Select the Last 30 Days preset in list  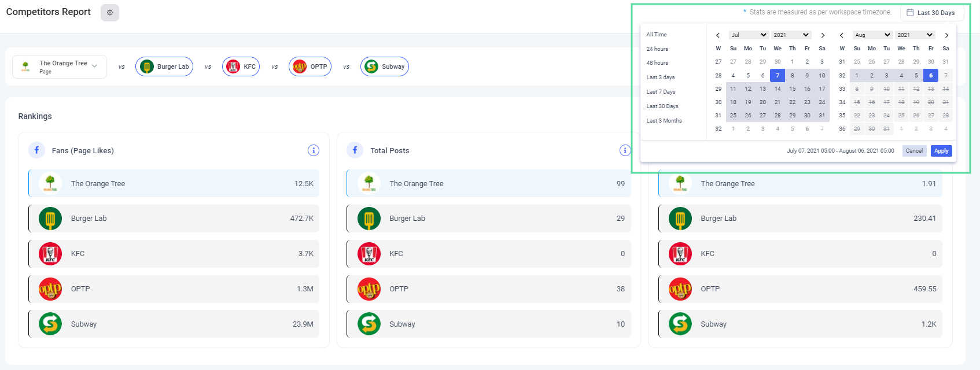coord(662,106)
